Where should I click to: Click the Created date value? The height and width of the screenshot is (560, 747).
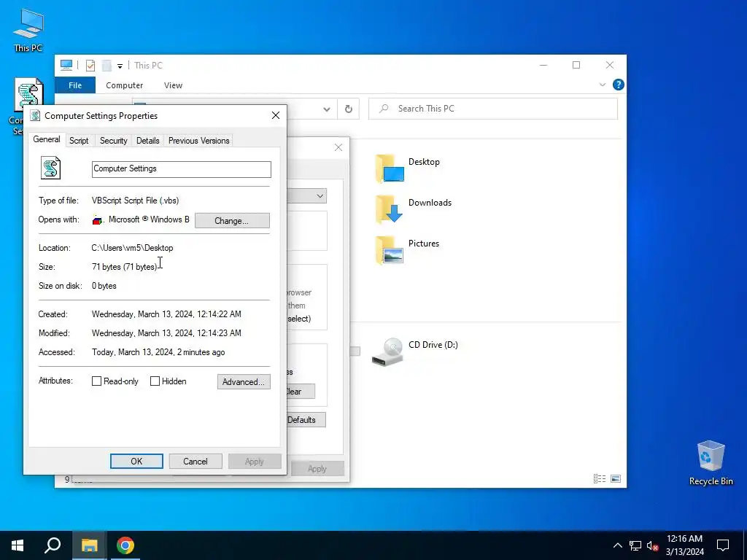pos(166,314)
